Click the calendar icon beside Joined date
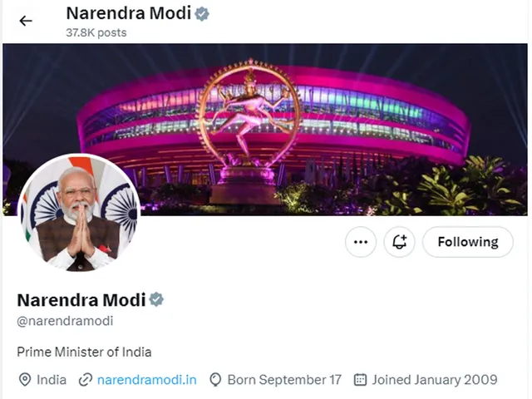 click(360, 380)
